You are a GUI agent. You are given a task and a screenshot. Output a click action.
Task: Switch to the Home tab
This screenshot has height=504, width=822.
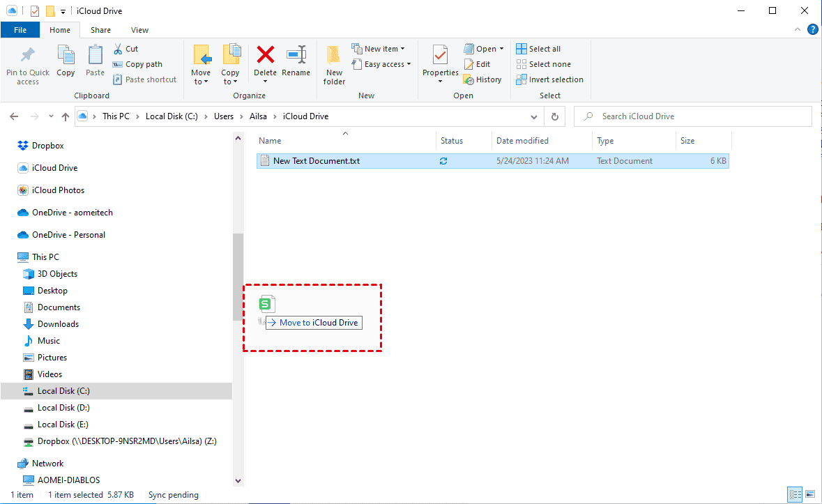(60, 30)
